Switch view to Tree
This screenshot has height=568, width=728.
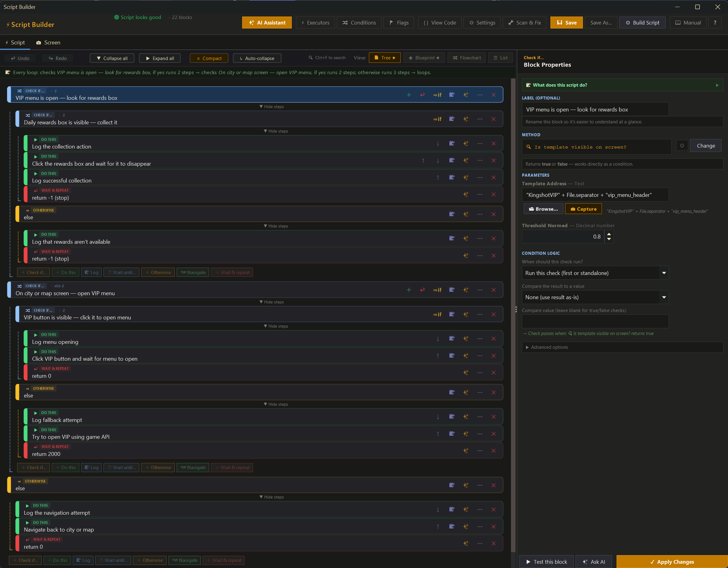tap(385, 58)
